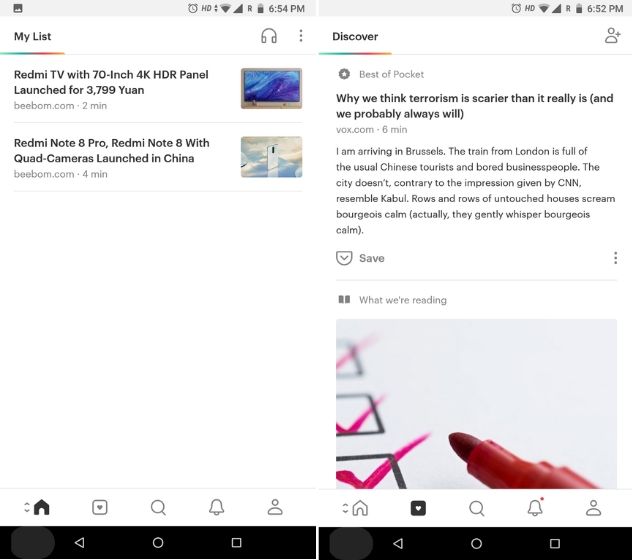Tap the Pocket save icon beside Save
The image size is (632, 560).
point(344,258)
